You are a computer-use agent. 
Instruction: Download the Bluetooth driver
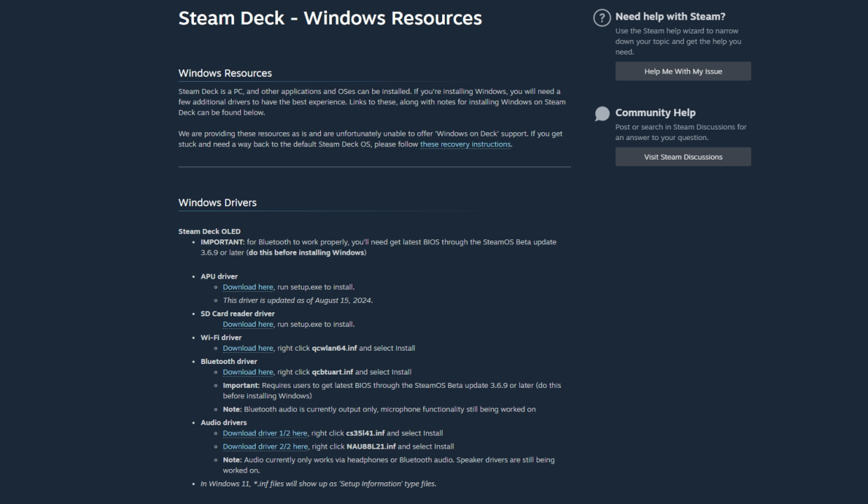point(248,372)
